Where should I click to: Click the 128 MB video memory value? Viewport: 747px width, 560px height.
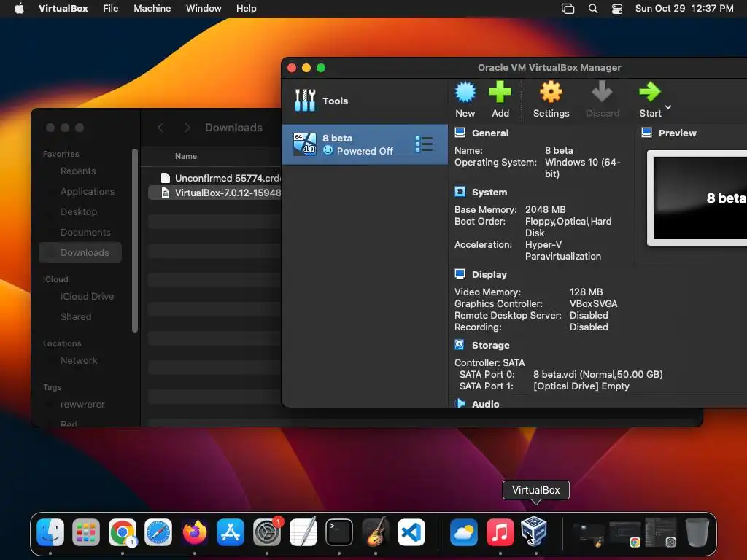pyautogui.click(x=586, y=292)
